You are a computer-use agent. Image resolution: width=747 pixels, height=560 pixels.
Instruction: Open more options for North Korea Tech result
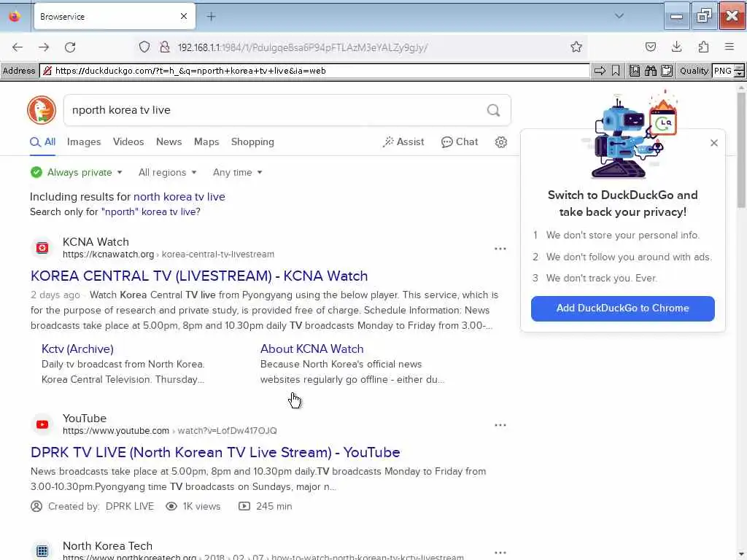[500, 553]
